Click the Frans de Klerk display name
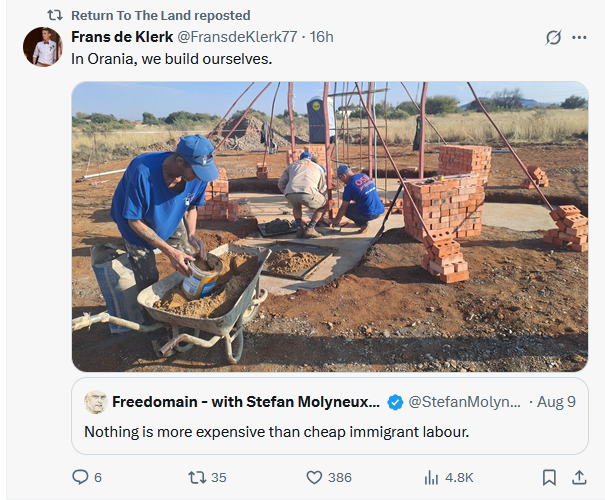Screen dimensions: 605x500 (x=122, y=37)
